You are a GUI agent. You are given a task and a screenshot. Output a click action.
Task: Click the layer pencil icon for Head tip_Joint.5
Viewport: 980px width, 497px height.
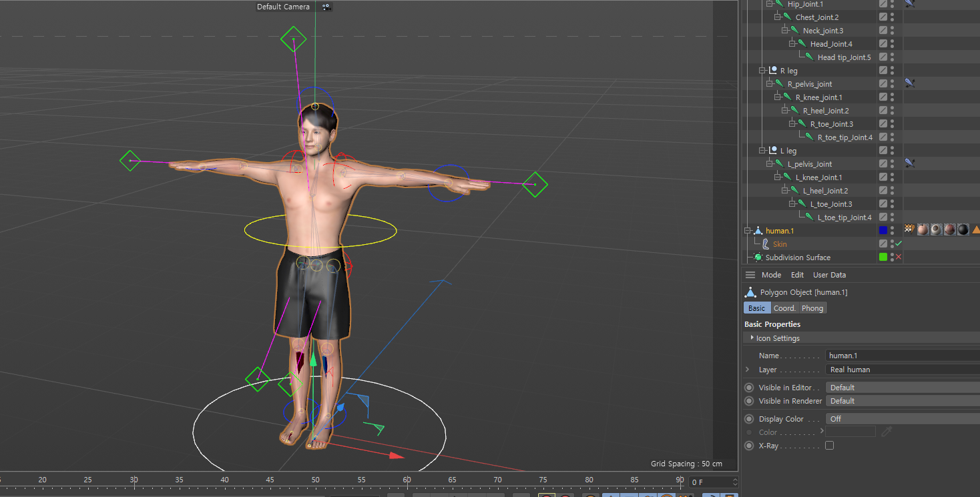[883, 57]
